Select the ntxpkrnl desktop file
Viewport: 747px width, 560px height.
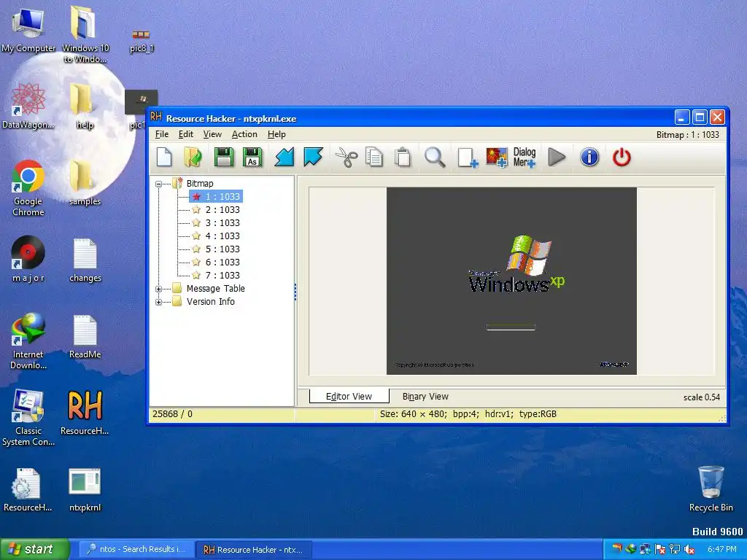85,489
